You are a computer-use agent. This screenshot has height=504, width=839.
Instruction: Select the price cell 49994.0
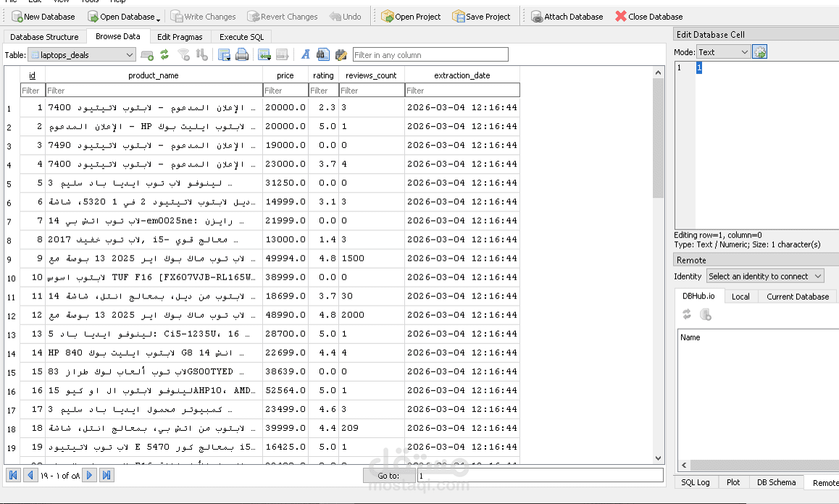pyautogui.click(x=285, y=259)
